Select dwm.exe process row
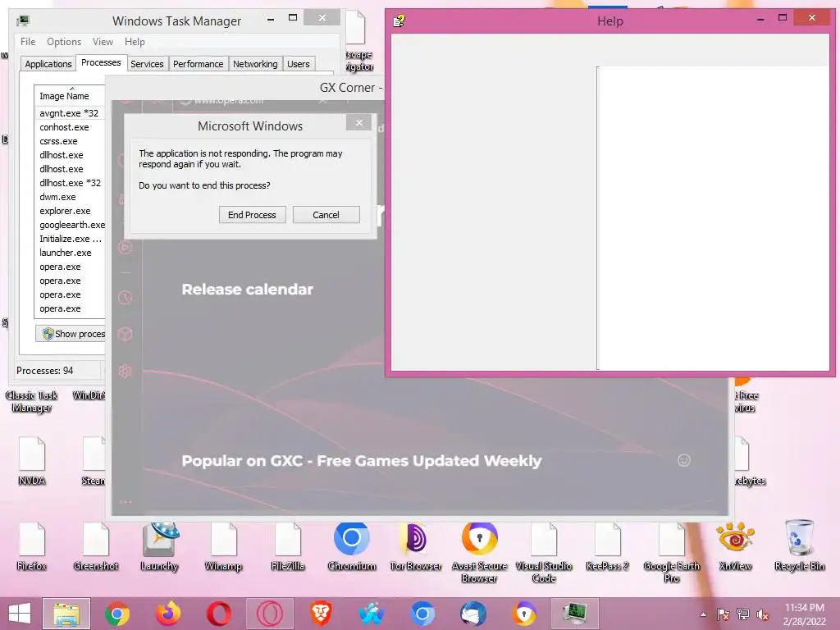 point(70,197)
